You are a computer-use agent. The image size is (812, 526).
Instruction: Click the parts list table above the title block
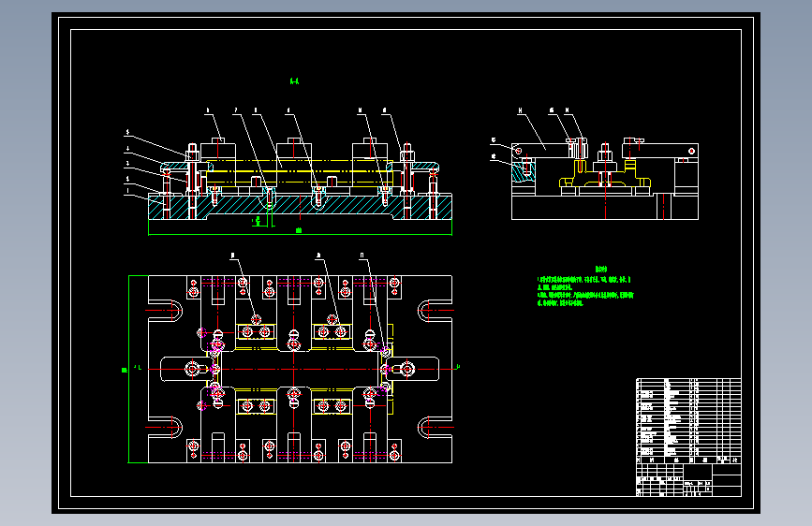688,421
